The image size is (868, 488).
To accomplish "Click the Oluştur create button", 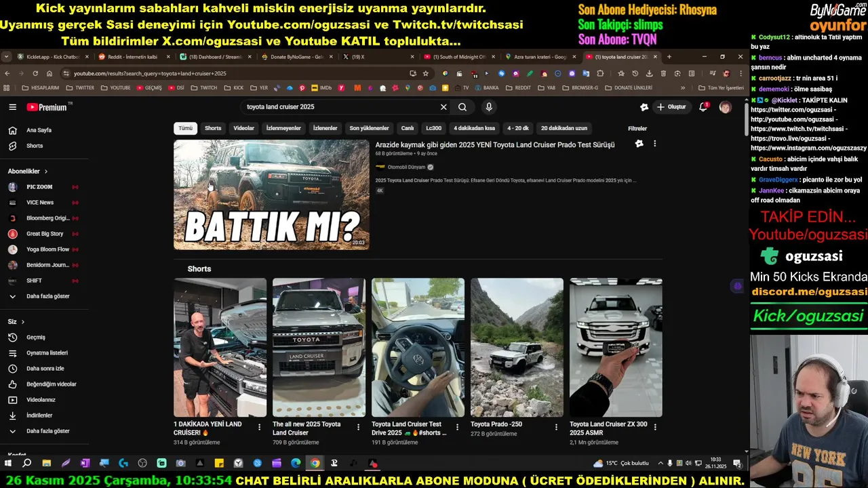I will click(x=671, y=107).
